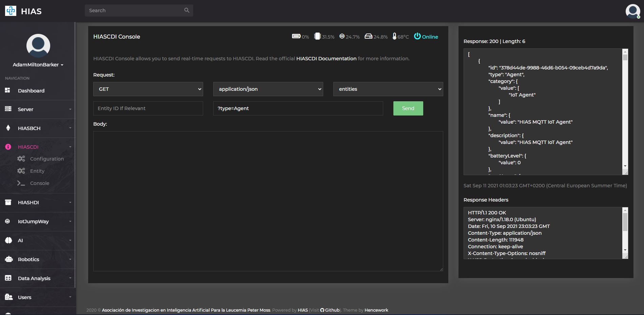Click the IotJumpWay chip icon
This screenshot has width=644, height=315.
tap(7, 221)
